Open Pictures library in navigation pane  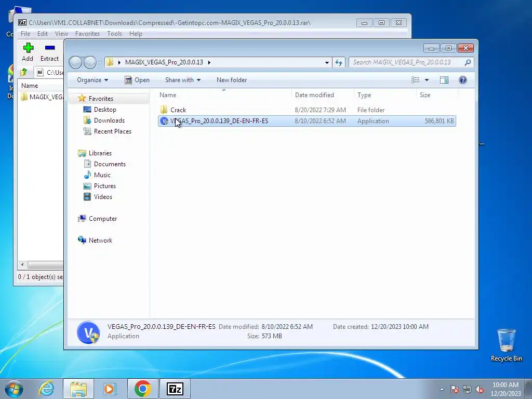click(105, 186)
